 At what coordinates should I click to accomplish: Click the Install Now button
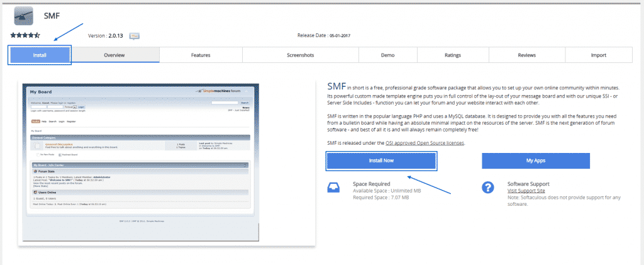381,161
